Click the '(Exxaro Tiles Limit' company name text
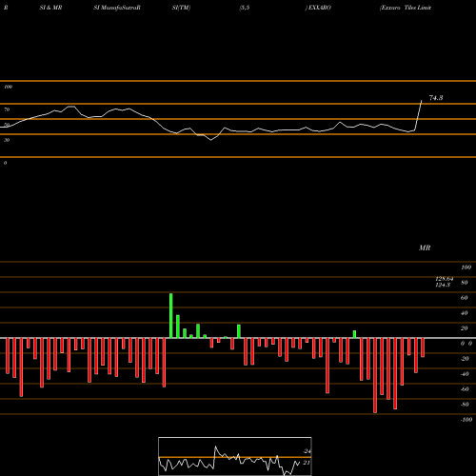The image size is (476, 476). pos(406,8)
